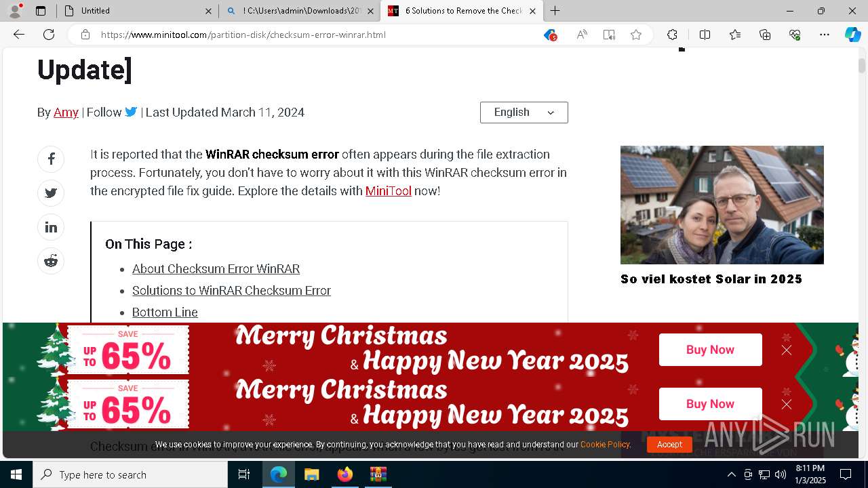868x488 pixels.
Task: Expand the English language dropdown
Action: coord(524,113)
